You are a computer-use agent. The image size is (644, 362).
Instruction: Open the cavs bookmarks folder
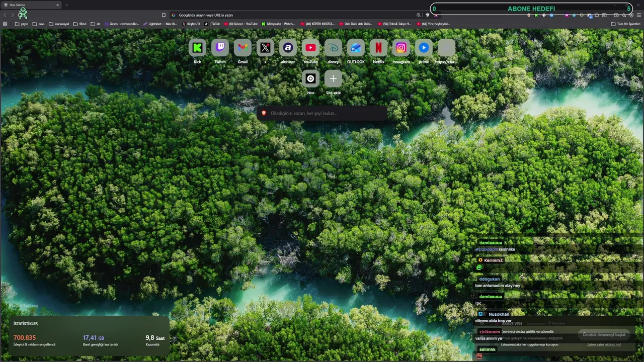click(39, 24)
